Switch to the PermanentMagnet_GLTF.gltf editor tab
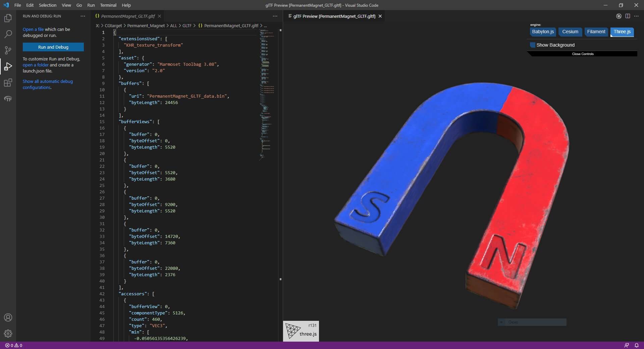 128,16
